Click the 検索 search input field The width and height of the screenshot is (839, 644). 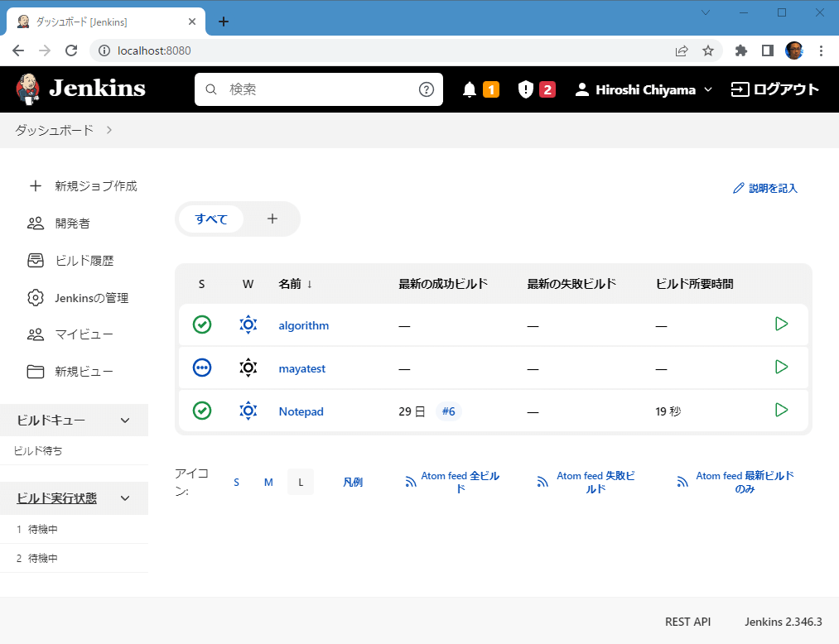pos(318,89)
